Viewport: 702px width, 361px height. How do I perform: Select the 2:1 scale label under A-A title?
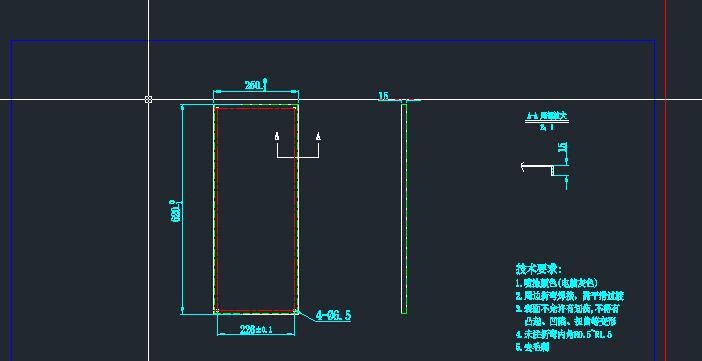[x=547, y=127]
